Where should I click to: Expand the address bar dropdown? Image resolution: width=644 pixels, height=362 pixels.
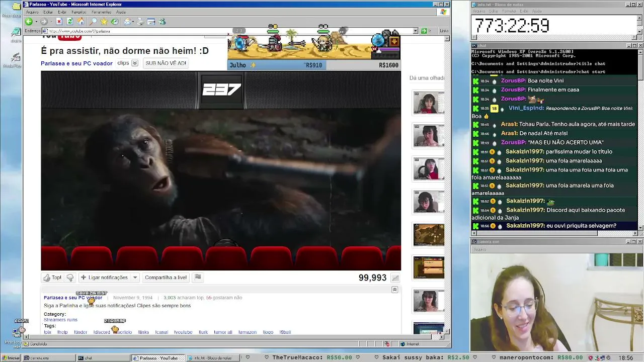pyautogui.click(x=416, y=31)
